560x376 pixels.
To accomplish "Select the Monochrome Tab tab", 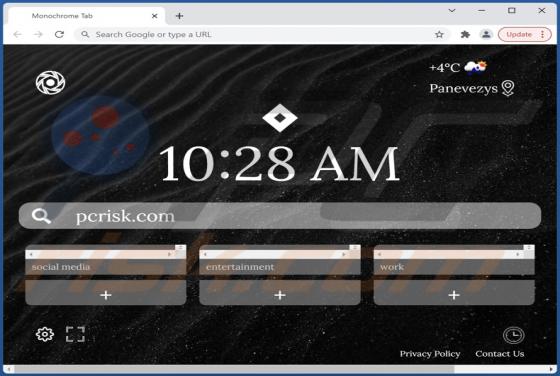I will point(86,16).
